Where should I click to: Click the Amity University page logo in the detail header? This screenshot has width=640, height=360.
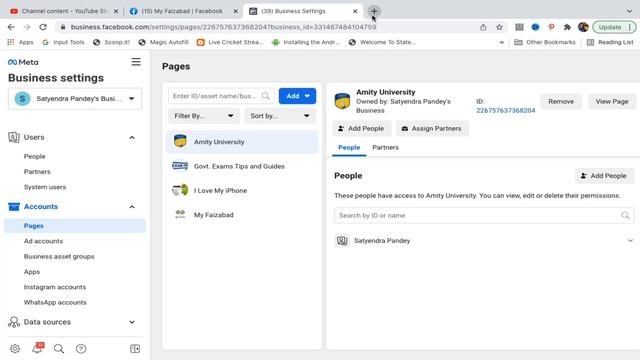click(x=342, y=101)
